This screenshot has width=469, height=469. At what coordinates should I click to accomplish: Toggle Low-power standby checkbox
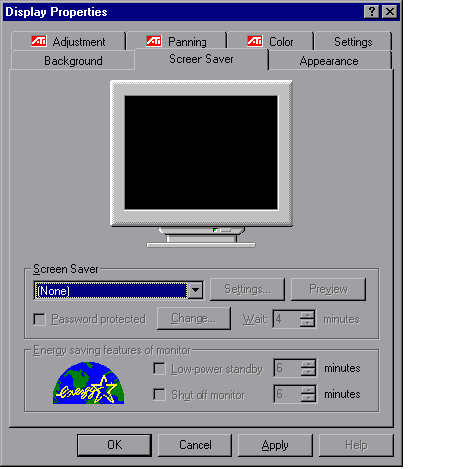click(159, 369)
